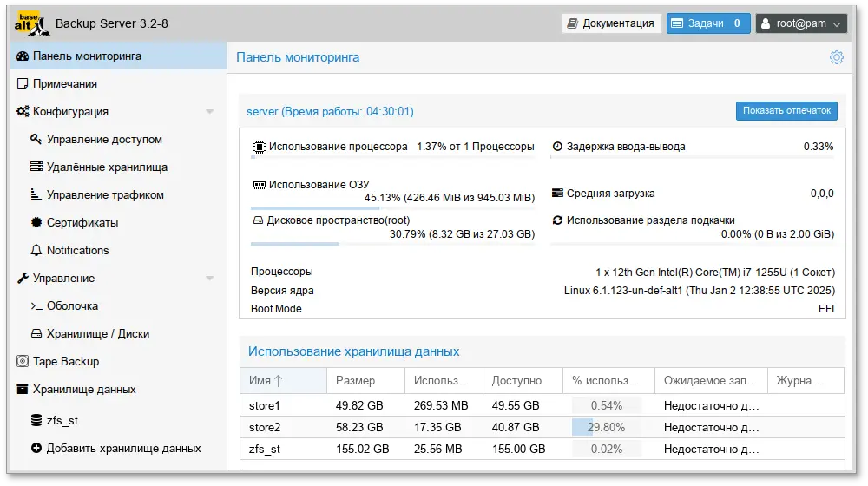Click Добавить хранилище данных plus item
Screen dimensions: 868x486
pyautogui.click(x=123, y=449)
